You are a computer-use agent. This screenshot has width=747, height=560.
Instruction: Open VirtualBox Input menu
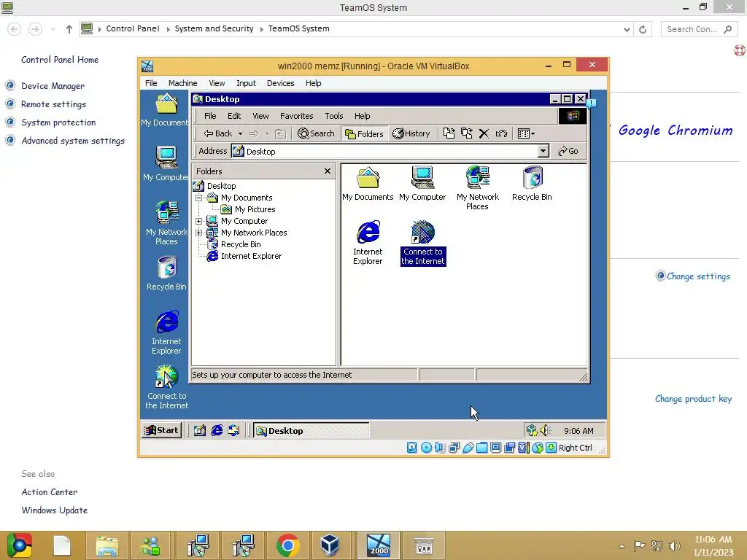(x=246, y=83)
